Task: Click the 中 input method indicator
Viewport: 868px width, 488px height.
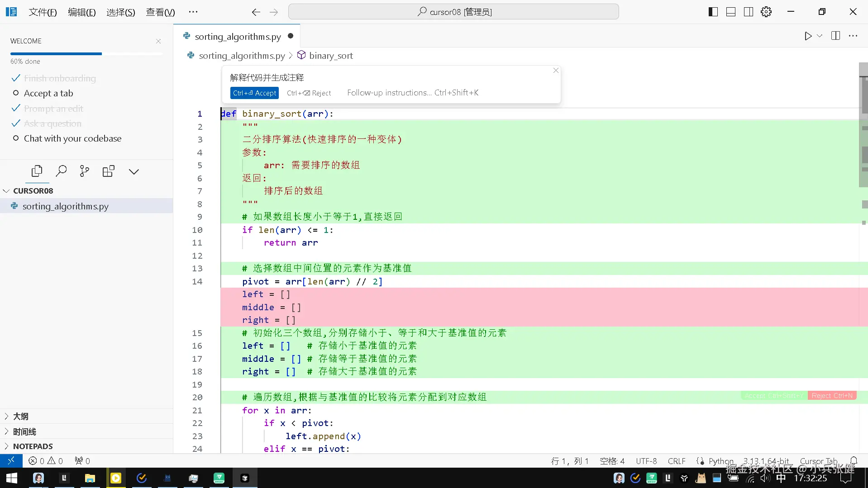Action: point(781,478)
